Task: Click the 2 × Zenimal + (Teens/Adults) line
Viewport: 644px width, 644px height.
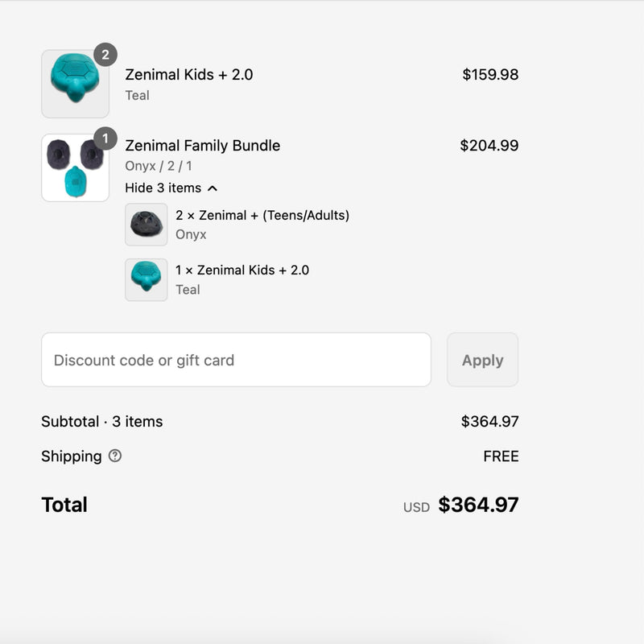Action: pyautogui.click(x=262, y=215)
